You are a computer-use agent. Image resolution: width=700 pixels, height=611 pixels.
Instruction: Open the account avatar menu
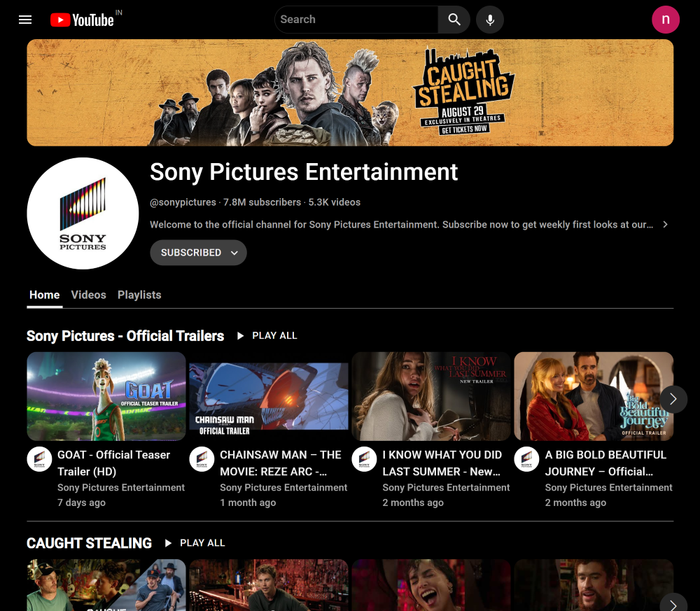click(x=665, y=20)
